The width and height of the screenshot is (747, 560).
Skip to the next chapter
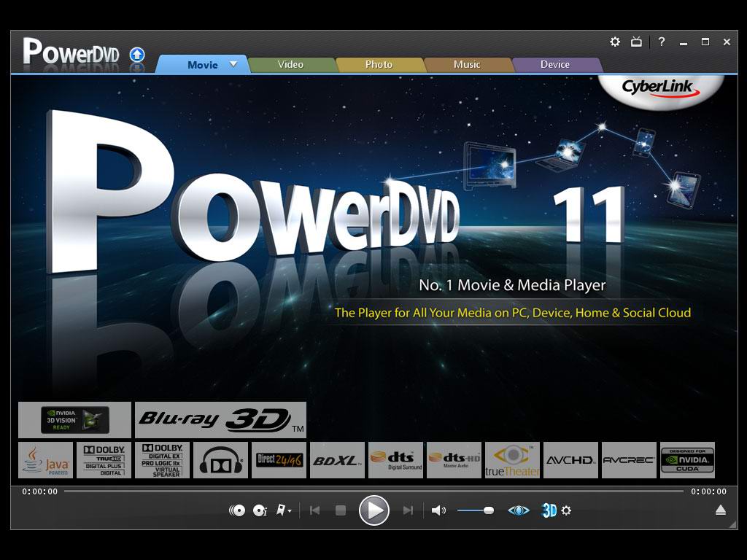(x=409, y=510)
